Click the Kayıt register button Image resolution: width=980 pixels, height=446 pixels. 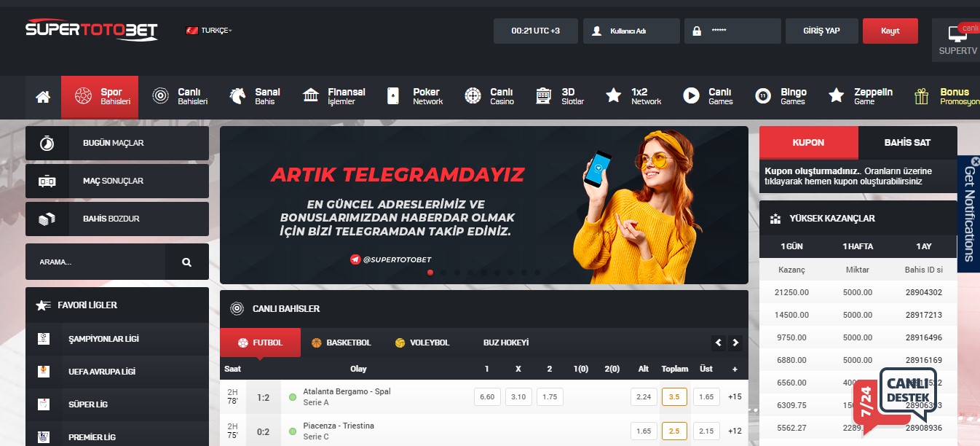pos(890,31)
